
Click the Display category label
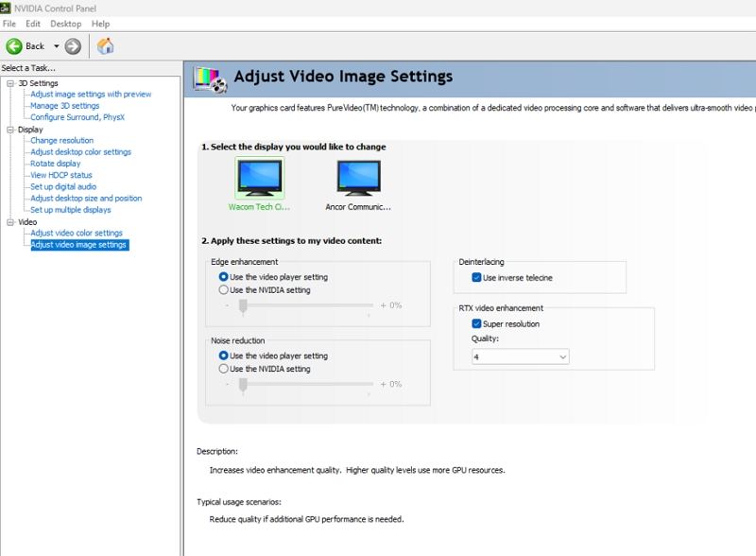(x=30, y=130)
